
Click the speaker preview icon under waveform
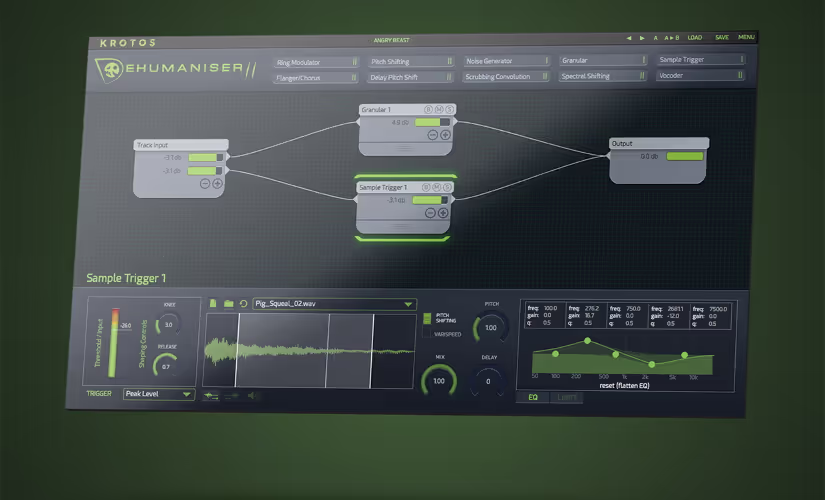(x=251, y=396)
